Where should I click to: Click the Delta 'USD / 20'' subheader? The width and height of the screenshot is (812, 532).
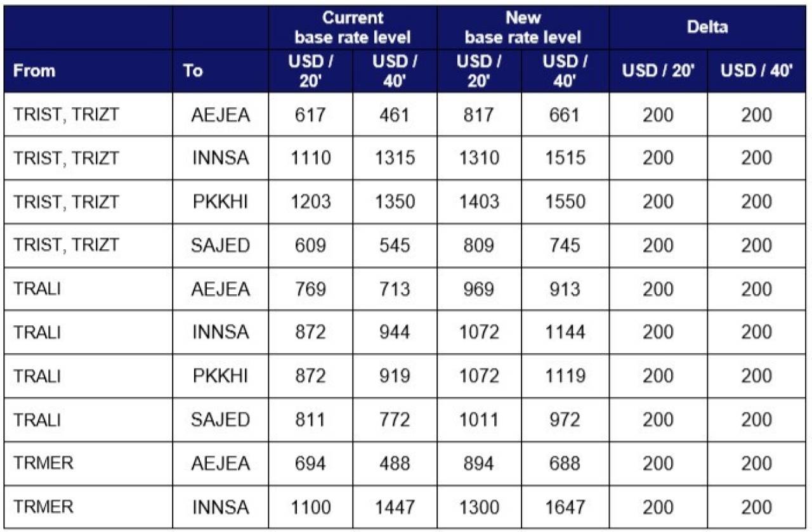click(658, 70)
